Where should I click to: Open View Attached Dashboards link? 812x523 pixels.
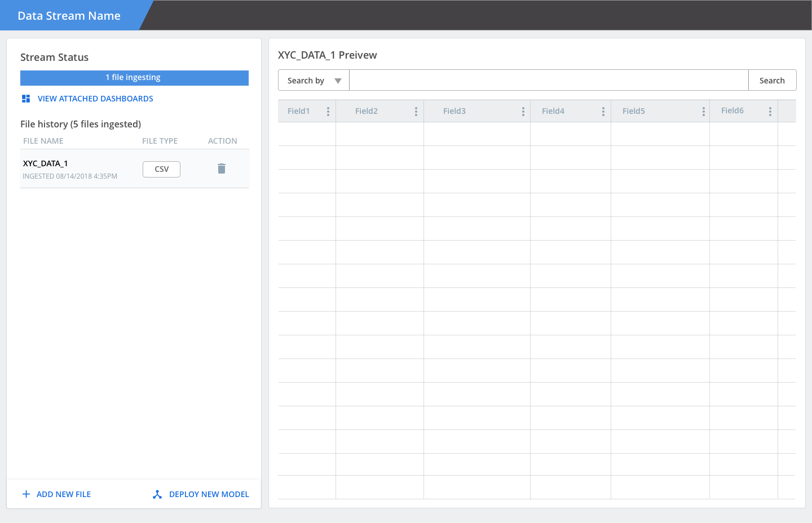pyautogui.click(x=95, y=99)
